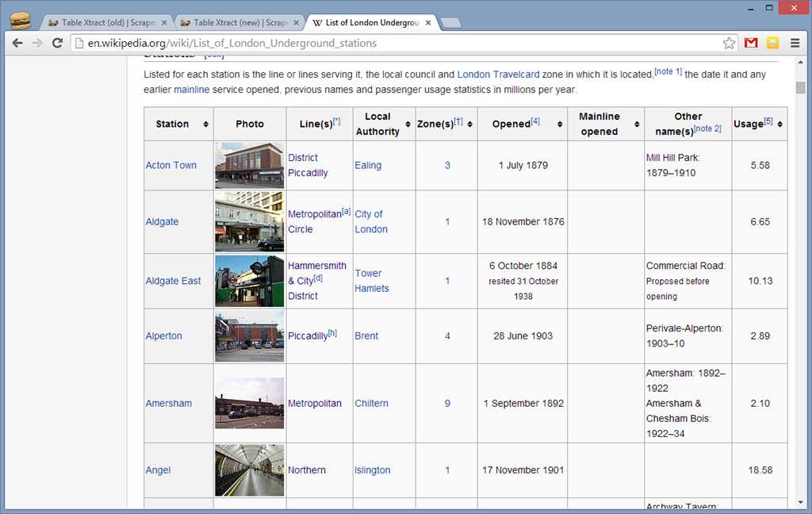Open the Chiltern local authority link
This screenshot has height=514, width=812.
coord(371,403)
